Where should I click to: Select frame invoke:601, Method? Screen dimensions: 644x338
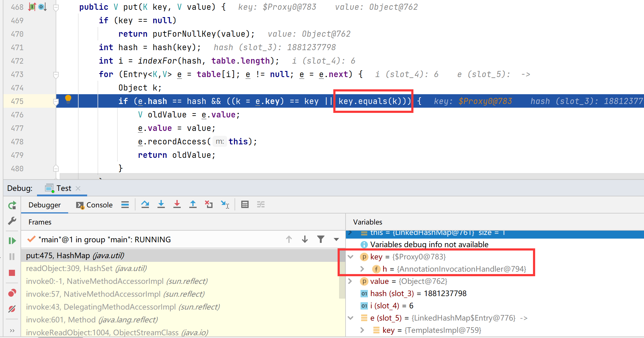pos(180,320)
